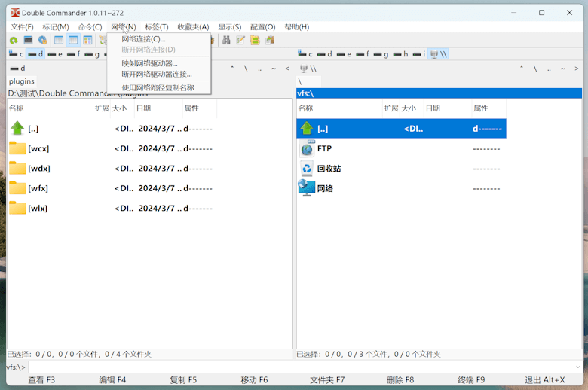Toggle the highlighted middle panel view icon
The width and height of the screenshot is (588, 390).
pos(73,40)
